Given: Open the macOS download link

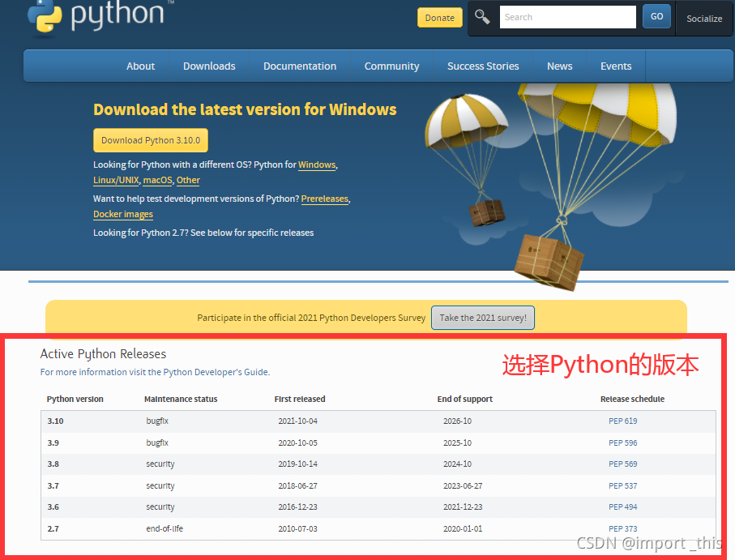Looking at the screenshot, I should coord(157,181).
